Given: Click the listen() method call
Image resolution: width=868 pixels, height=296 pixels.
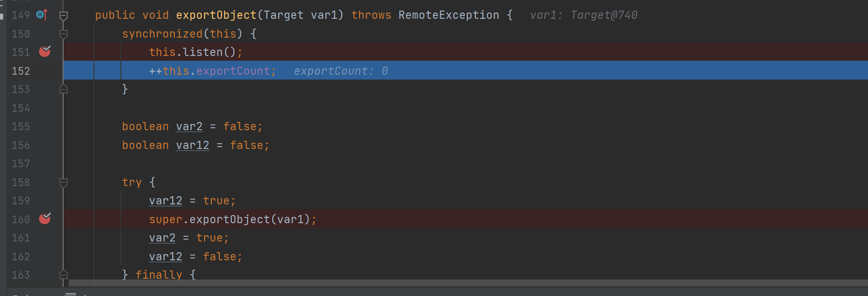Looking at the screenshot, I should [x=202, y=52].
